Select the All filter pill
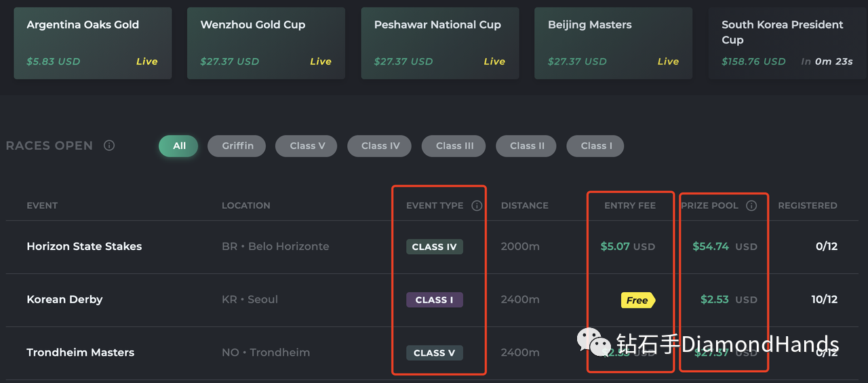The height and width of the screenshot is (383, 868). [x=179, y=146]
